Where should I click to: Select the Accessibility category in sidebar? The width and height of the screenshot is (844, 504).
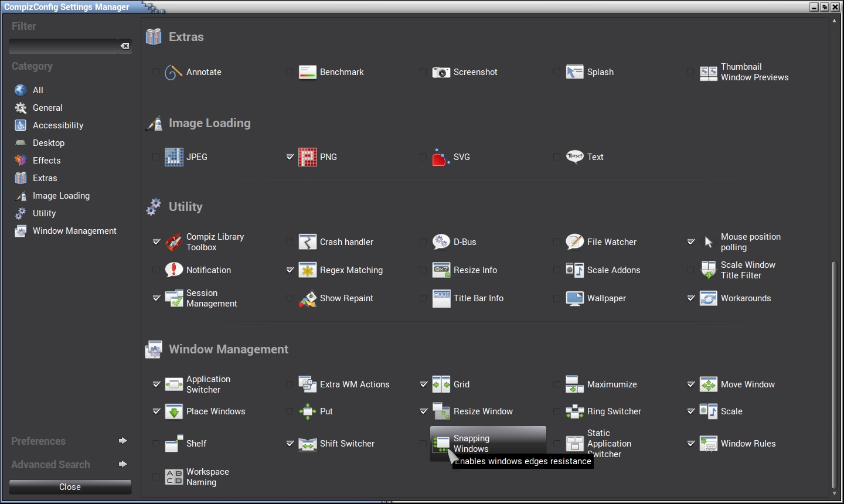(x=57, y=125)
